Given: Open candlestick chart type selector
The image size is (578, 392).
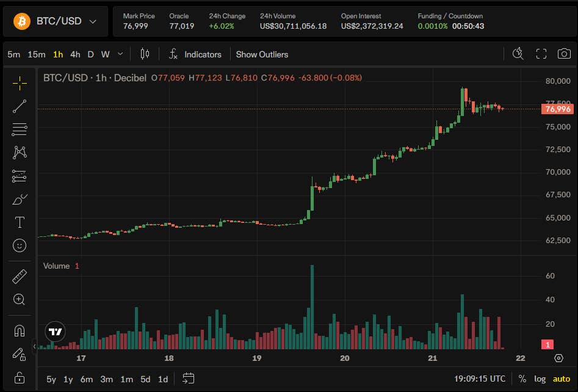Looking at the screenshot, I should pyautogui.click(x=145, y=54).
